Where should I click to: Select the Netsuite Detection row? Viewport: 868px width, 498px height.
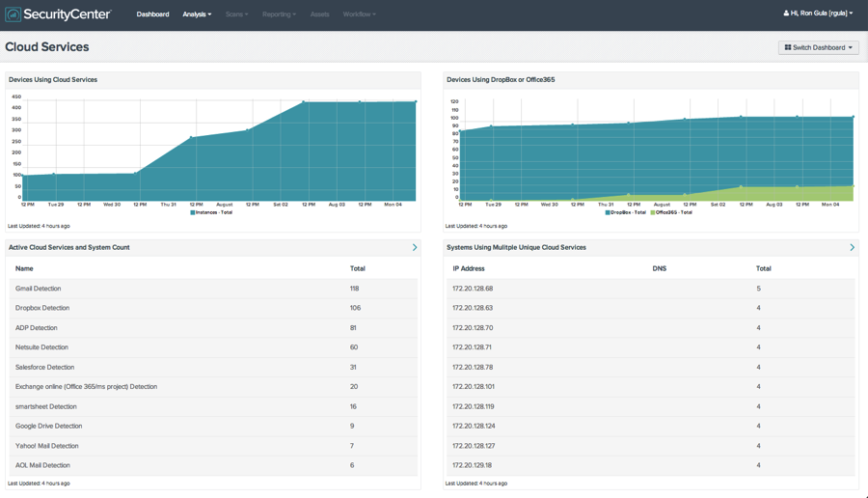click(x=213, y=347)
